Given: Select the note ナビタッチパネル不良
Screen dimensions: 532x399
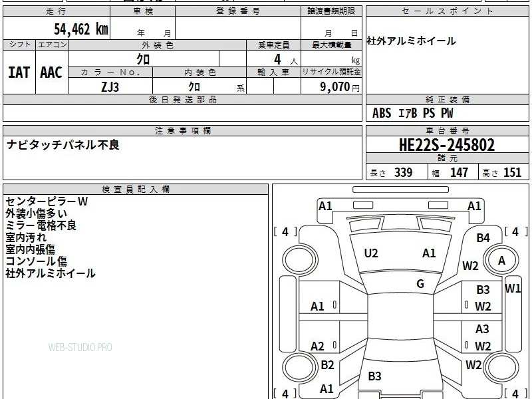Looking at the screenshot, I should 63,145.
